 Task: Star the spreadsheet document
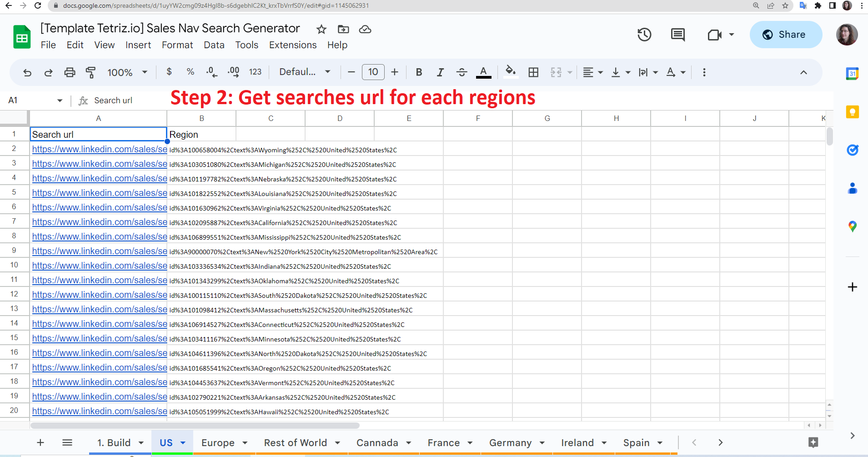(321, 30)
